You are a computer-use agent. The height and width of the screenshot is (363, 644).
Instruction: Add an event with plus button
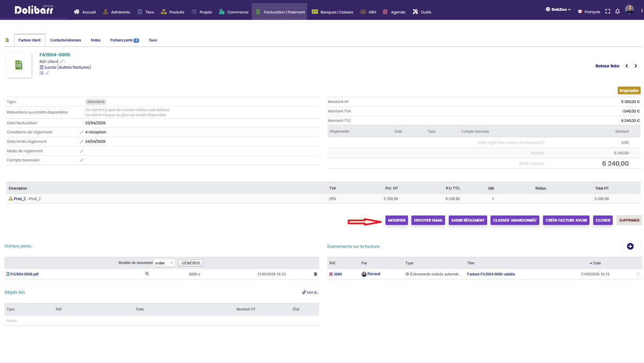click(630, 246)
